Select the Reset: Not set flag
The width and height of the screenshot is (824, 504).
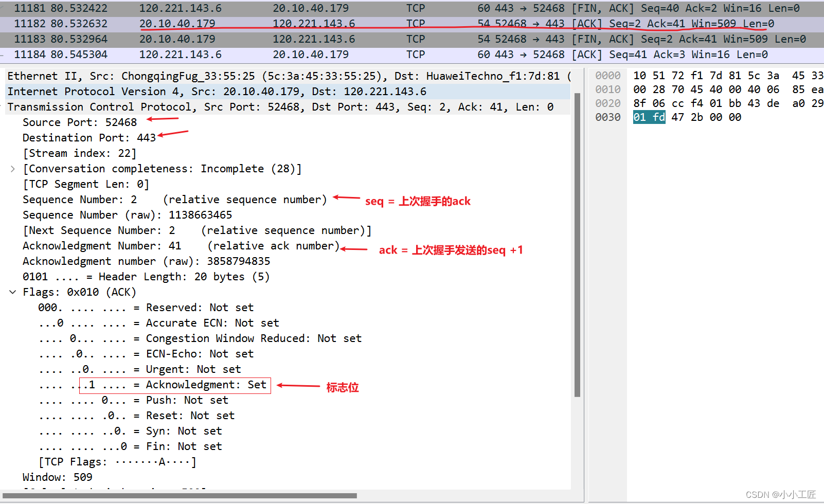(136, 416)
